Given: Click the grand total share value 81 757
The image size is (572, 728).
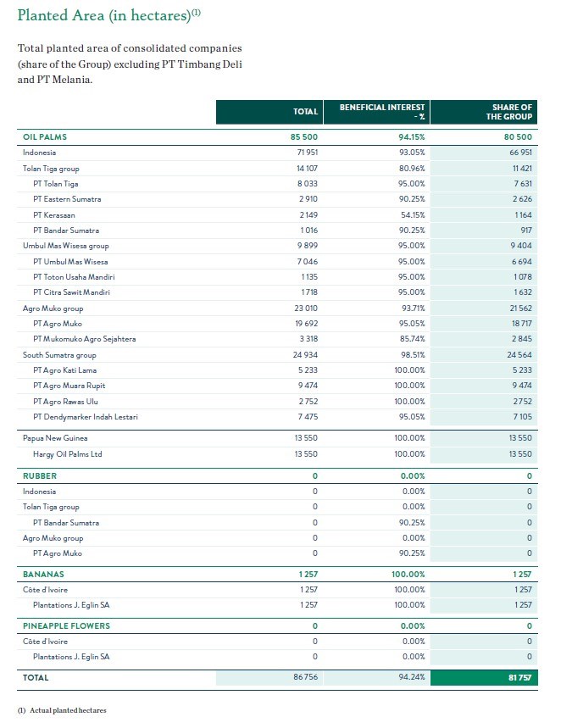Looking at the screenshot, I should 519,678.
